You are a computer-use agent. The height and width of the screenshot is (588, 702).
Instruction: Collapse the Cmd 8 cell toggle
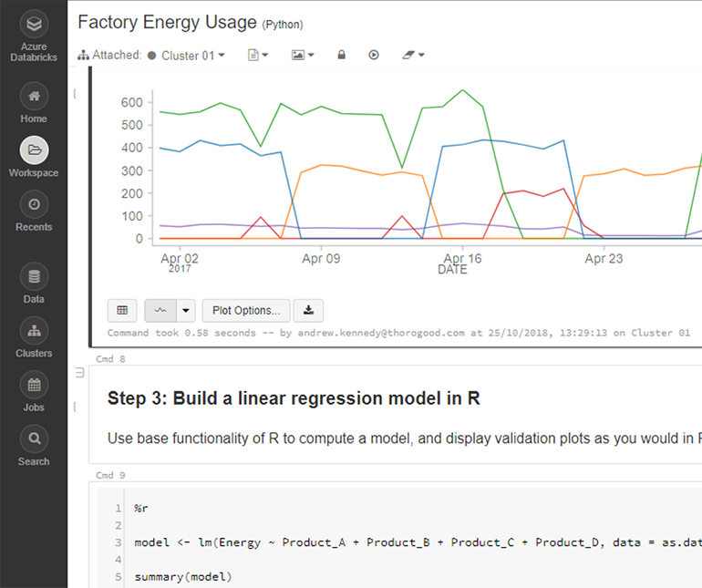[79, 373]
